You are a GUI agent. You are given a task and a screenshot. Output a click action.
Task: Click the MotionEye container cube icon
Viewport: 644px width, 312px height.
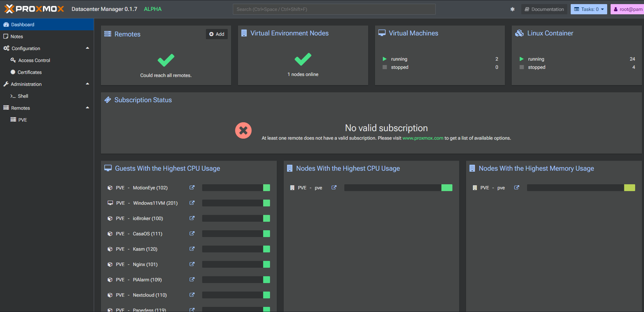(110, 188)
